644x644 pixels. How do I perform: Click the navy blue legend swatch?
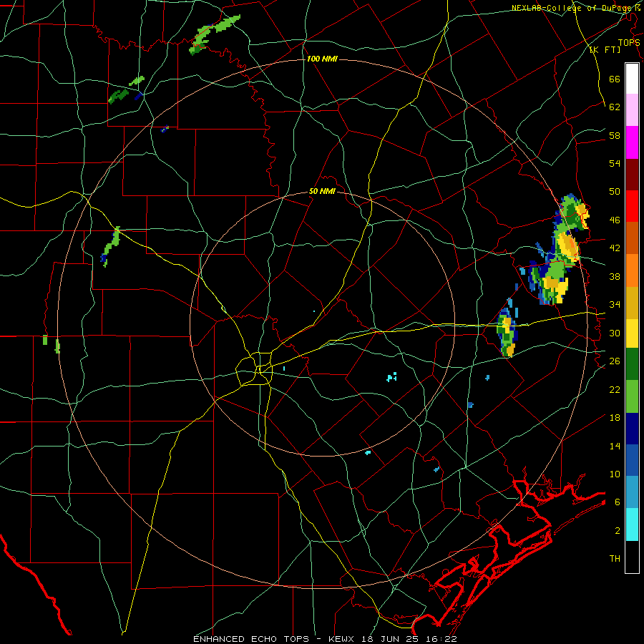click(632, 429)
